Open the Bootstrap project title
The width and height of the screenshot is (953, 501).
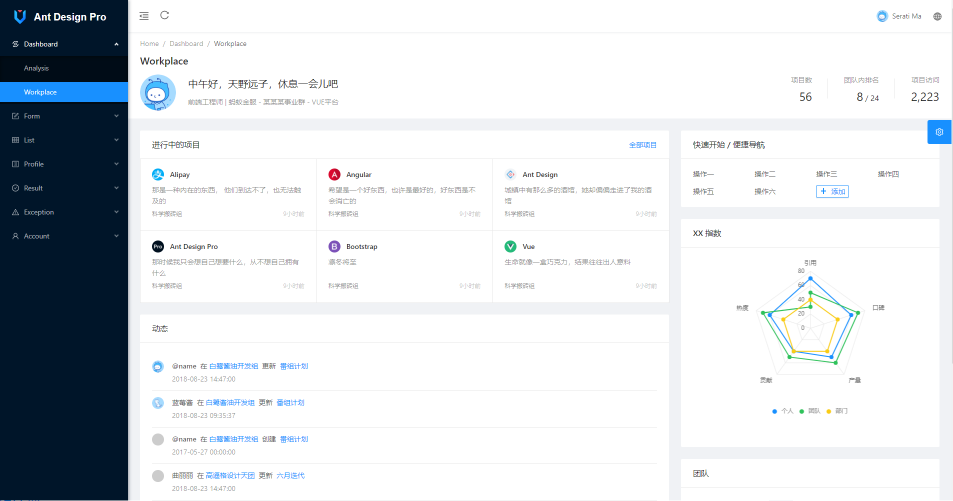coord(362,246)
